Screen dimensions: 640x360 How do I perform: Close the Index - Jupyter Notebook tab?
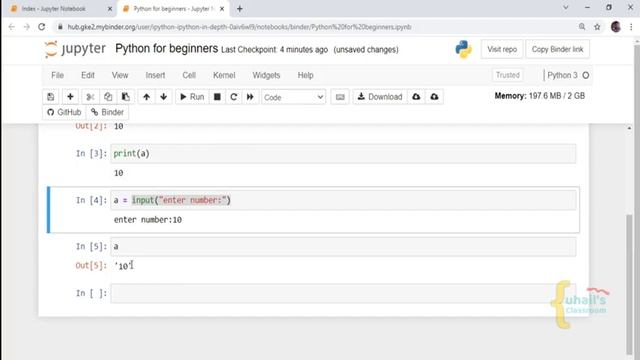click(x=110, y=9)
